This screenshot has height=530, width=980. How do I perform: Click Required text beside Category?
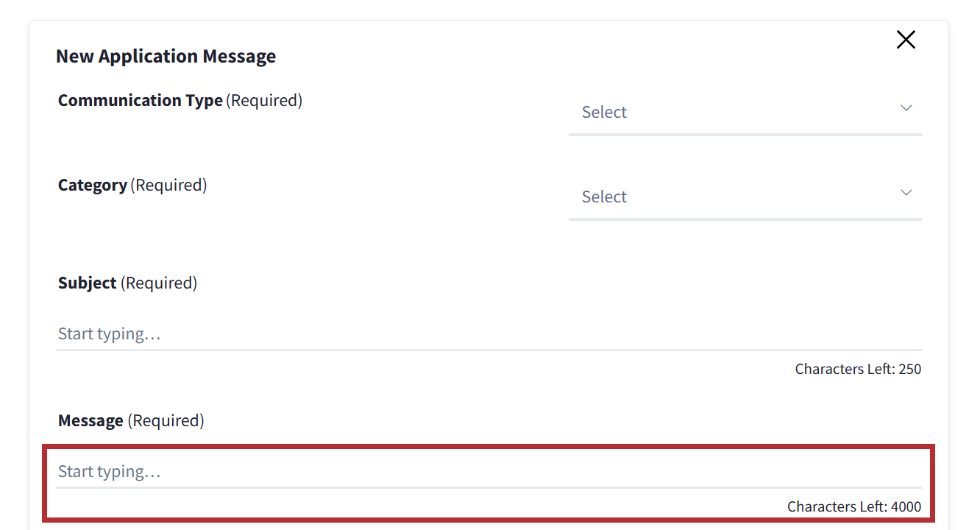(x=168, y=185)
